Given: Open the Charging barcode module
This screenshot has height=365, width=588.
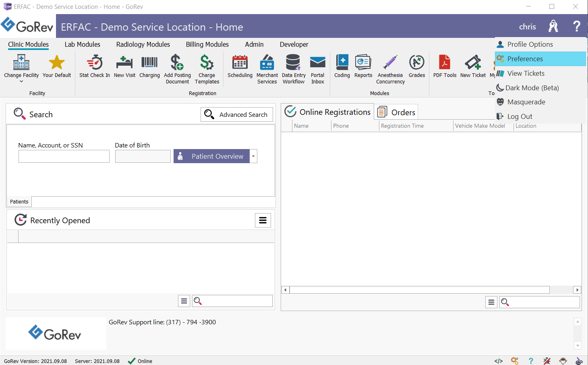Looking at the screenshot, I should pos(149,66).
